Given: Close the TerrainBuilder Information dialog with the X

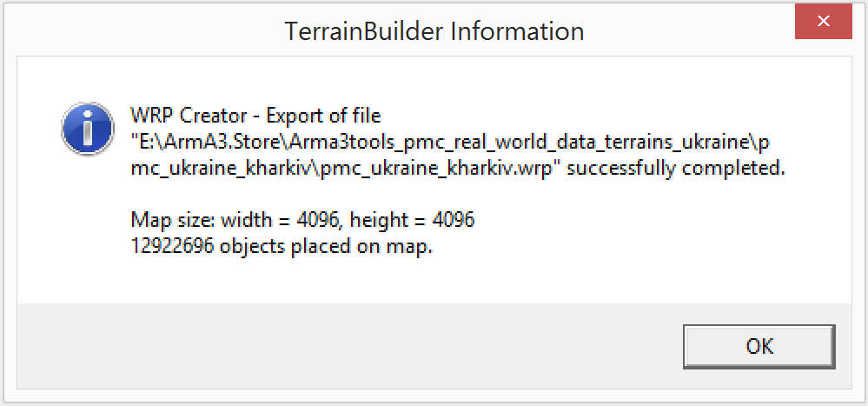Looking at the screenshot, I should [823, 21].
